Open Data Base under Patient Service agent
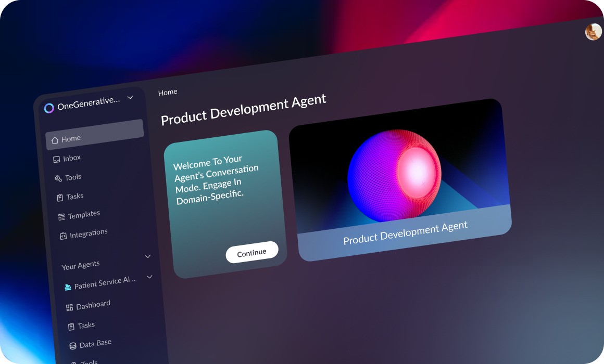Screen dimensions: 604x364 [x=95, y=343]
